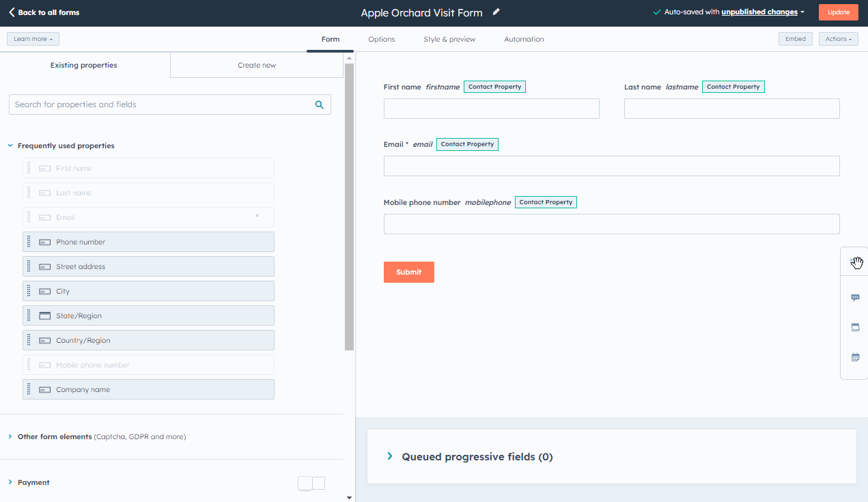Collapse Frequently used properties section

[10, 145]
